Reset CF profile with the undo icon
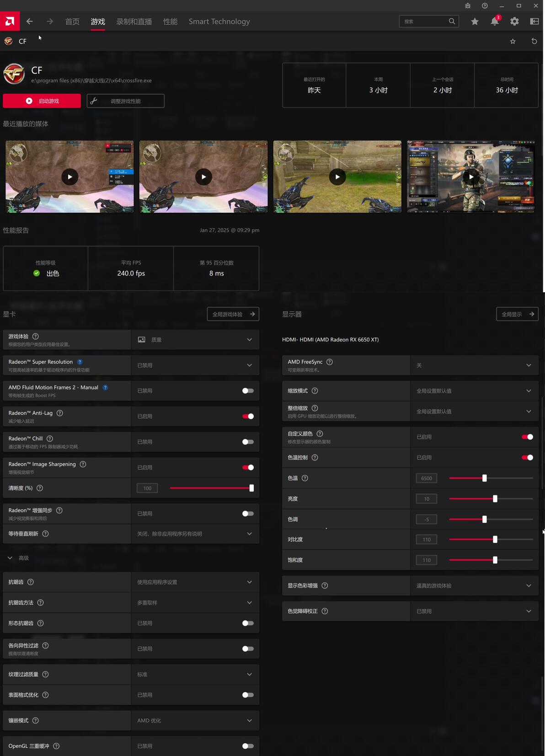 pyautogui.click(x=534, y=41)
